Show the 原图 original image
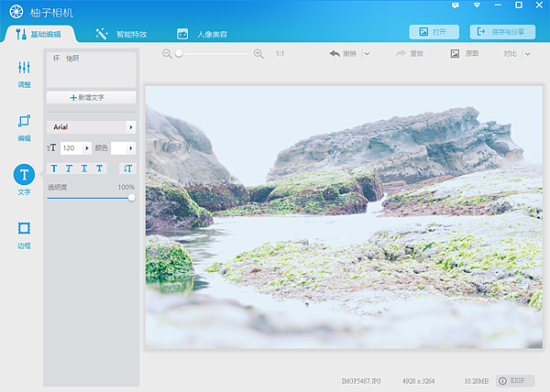This screenshot has width=550, height=392. tap(465, 54)
